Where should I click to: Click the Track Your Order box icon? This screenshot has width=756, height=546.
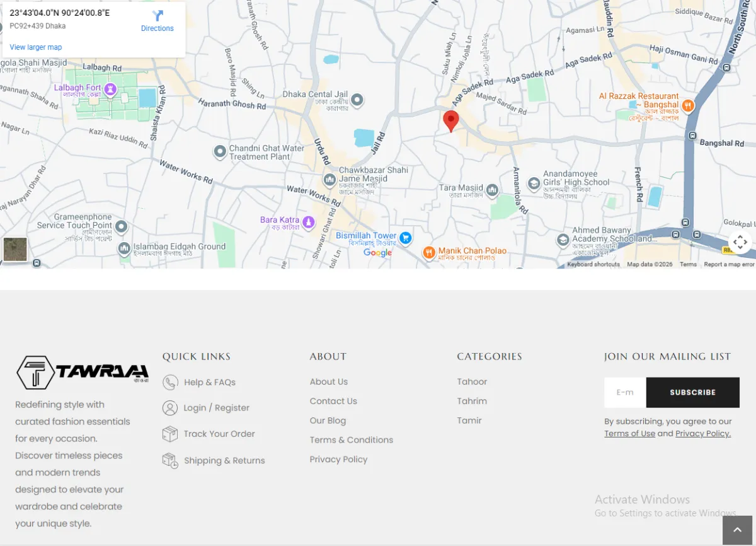pyautogui.click(x=170, y=434)
